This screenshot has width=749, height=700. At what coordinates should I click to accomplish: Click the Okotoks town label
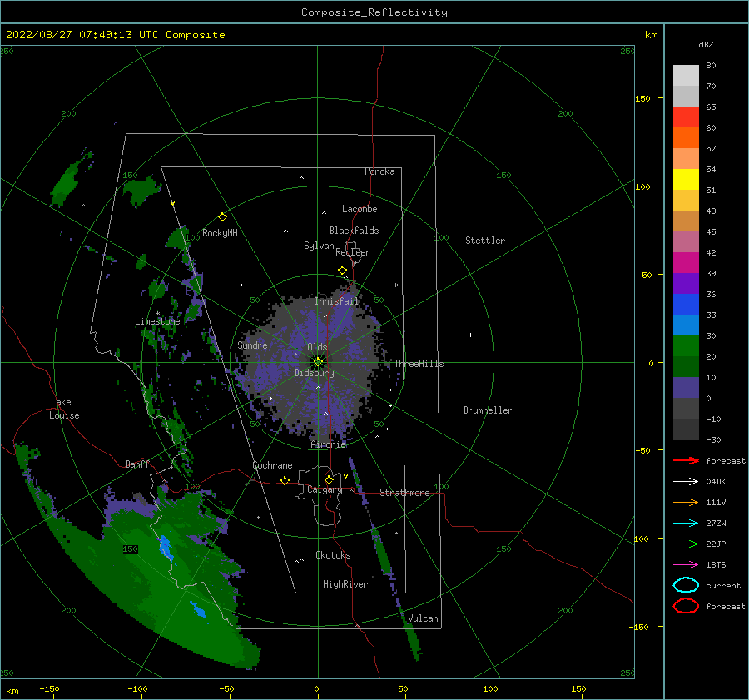point(334,554)
